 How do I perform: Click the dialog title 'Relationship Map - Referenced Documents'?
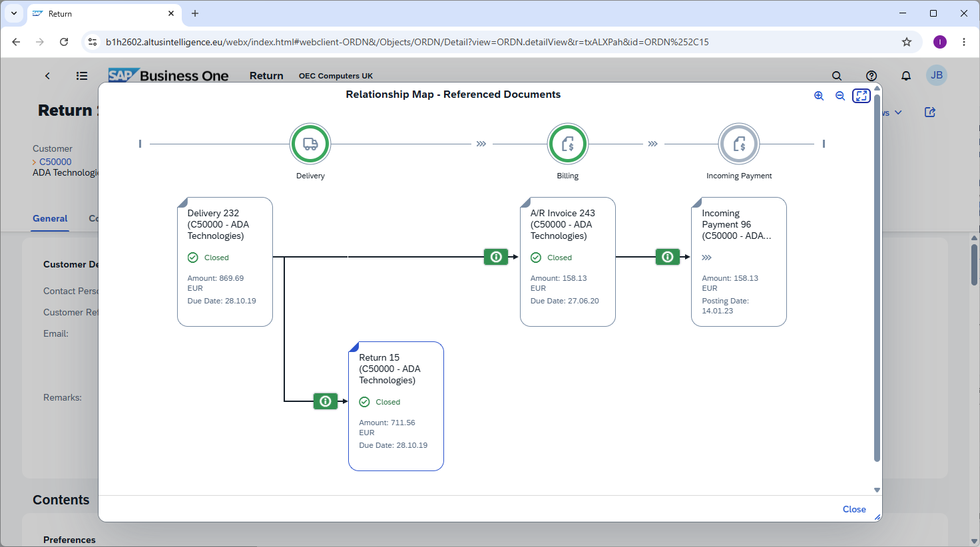click(x=453, y=94)
